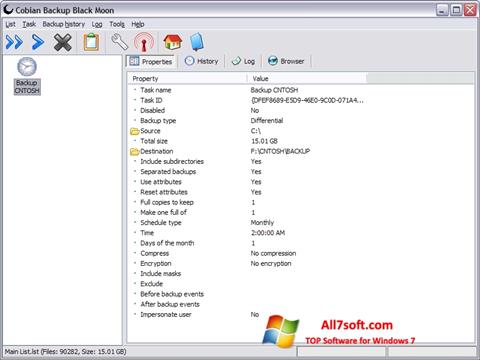
Task: Click the Value column header
Action: click(307, 79)
